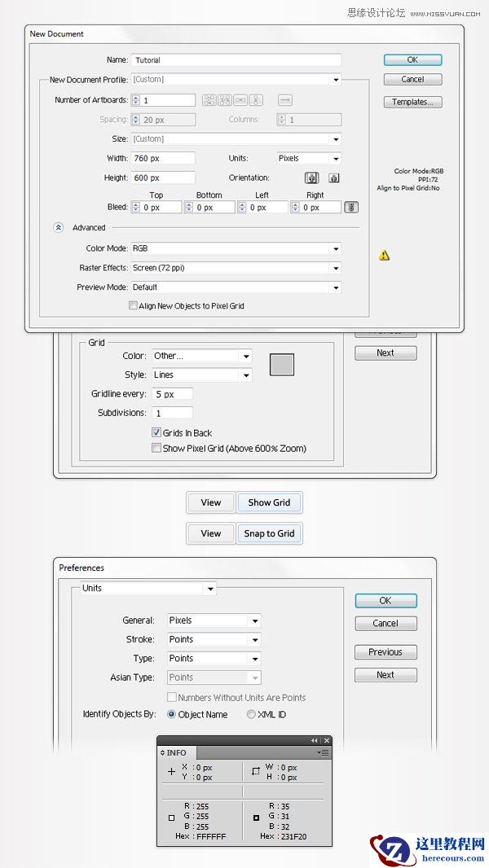489x868 pixels.
Task: Open the Size dropdown
Action: click(x=236, y=139)
